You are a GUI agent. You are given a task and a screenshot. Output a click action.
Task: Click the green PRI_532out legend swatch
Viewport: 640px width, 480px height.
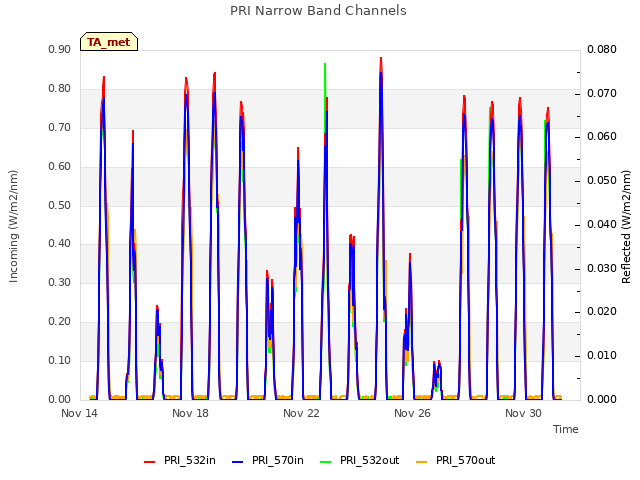[326, 461]
